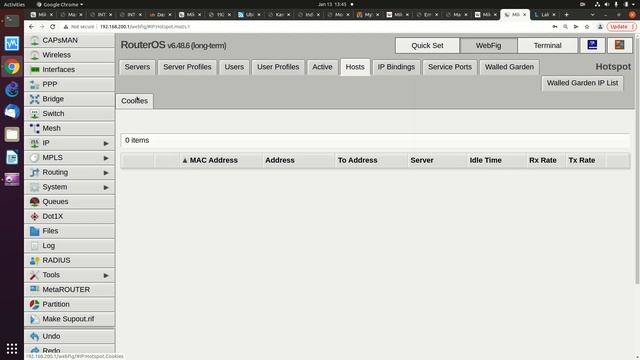Open the Server Profiles tab

(x=187, y=67)
